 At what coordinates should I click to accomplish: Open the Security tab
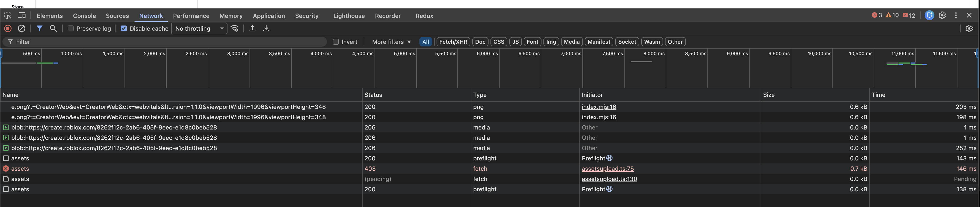(x=307, y=16)
